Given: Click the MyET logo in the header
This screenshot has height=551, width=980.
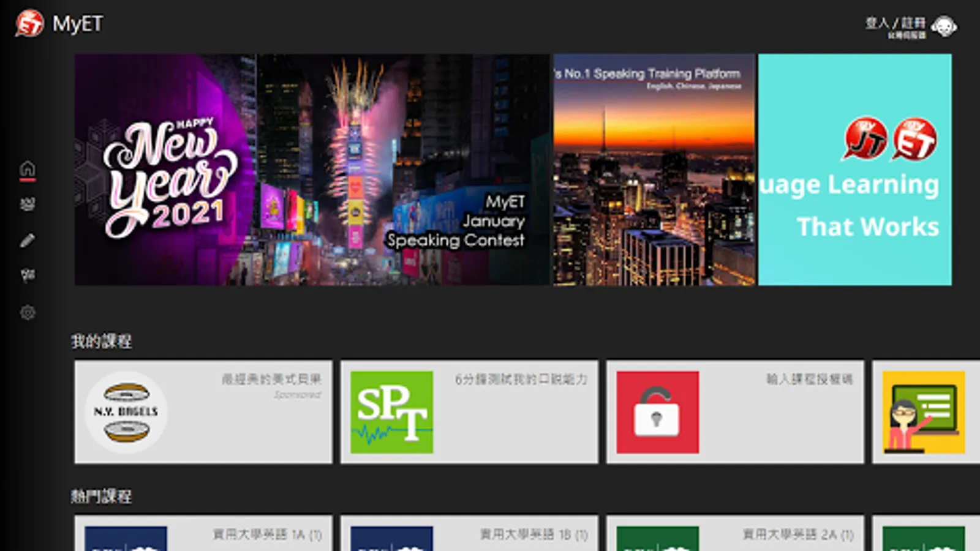Looking at the screenshot, I should tap(29, 24).
